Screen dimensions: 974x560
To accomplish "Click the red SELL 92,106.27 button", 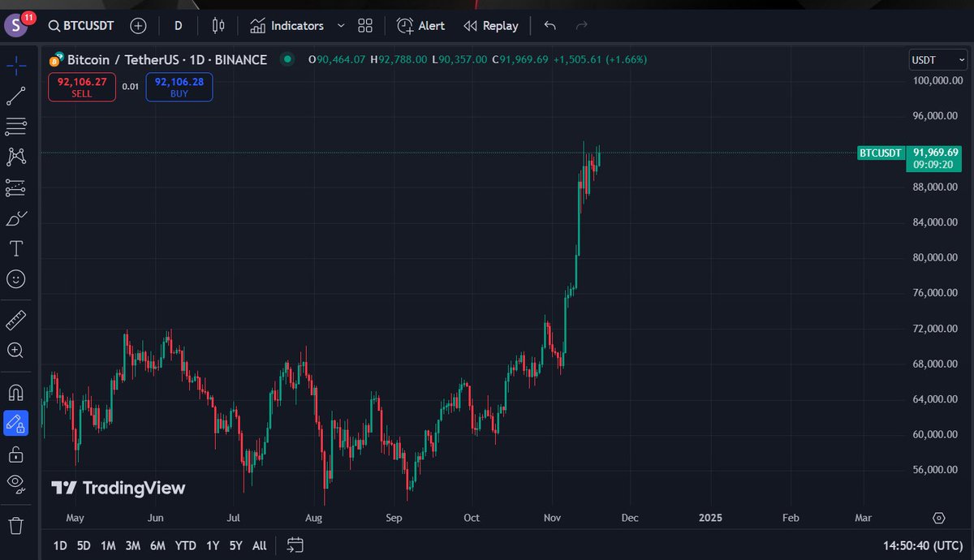I will coord(81,87).
